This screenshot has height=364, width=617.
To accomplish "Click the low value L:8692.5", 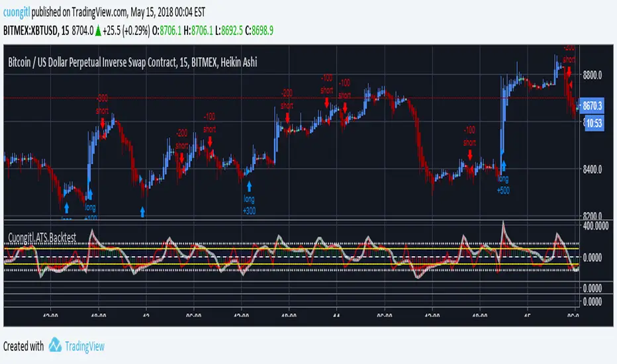I will [229, 30].
